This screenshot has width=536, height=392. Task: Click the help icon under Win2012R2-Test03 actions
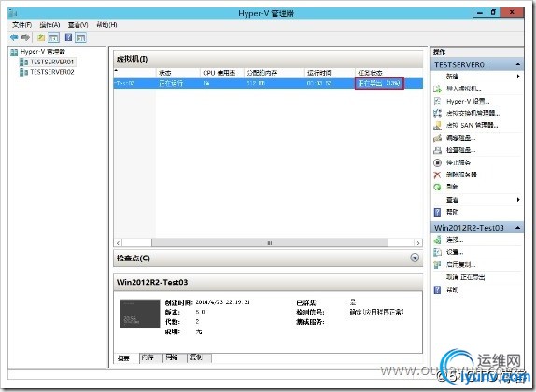click(437, 290)
